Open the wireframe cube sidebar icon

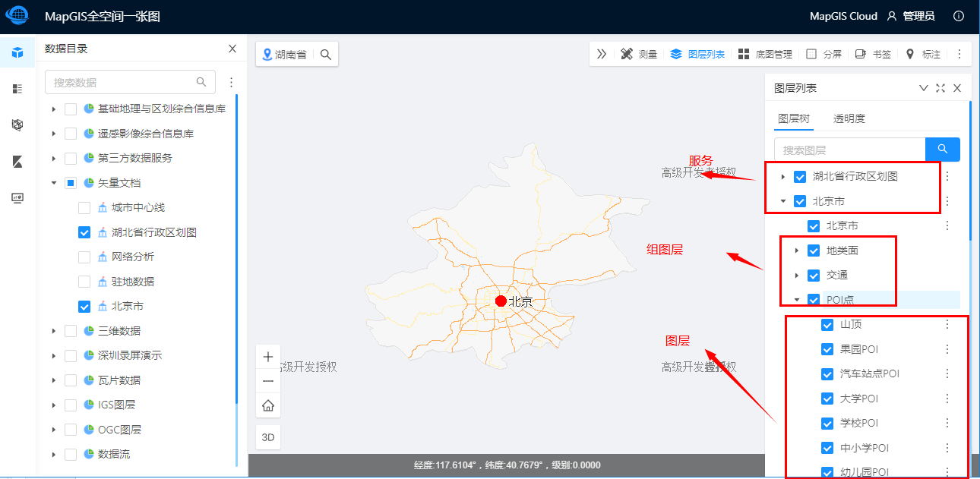pos(17,124)
